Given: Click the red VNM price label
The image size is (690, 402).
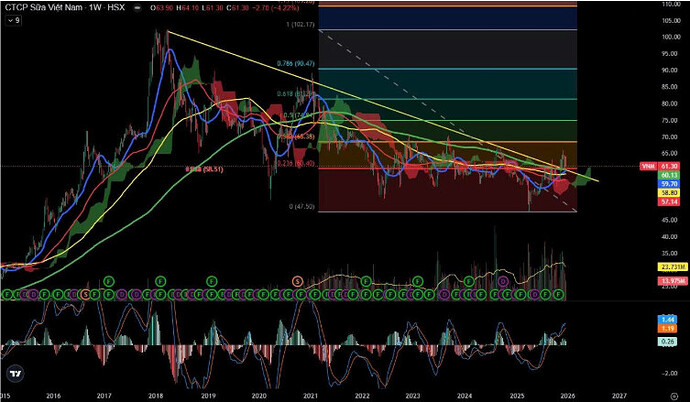Looking at the screenshot, I should tap(648, 166).
